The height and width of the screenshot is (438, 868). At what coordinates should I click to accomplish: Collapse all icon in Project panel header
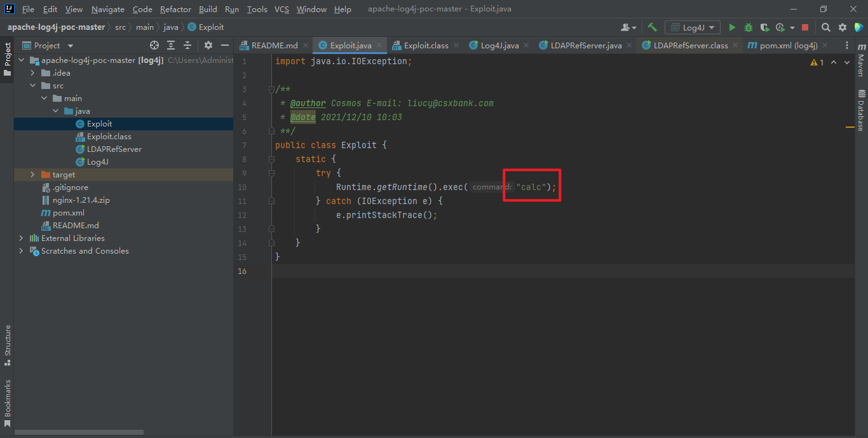pos(187,45)
